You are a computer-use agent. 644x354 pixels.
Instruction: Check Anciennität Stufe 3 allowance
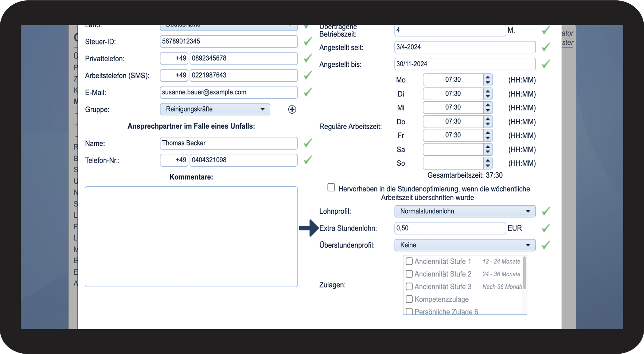409,287
